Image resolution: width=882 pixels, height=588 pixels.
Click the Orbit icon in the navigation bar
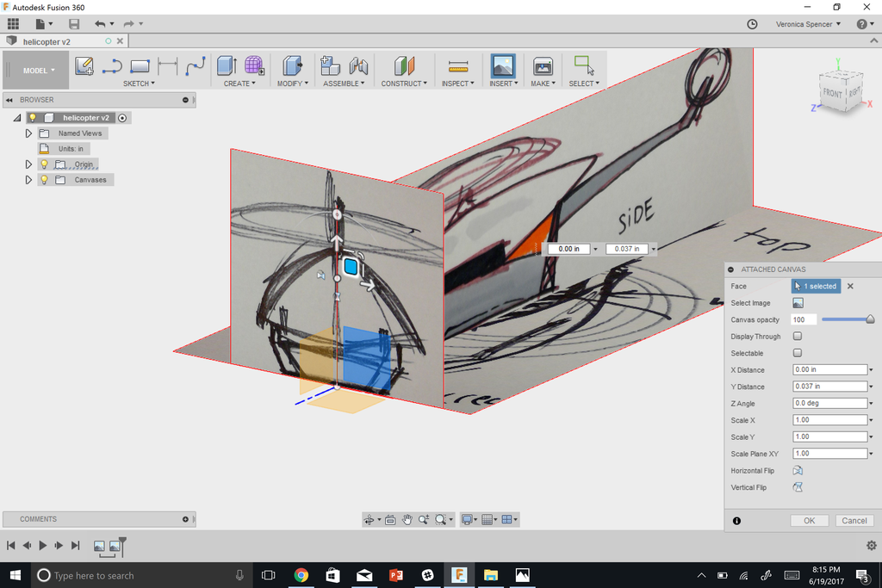tap(370, 519)
